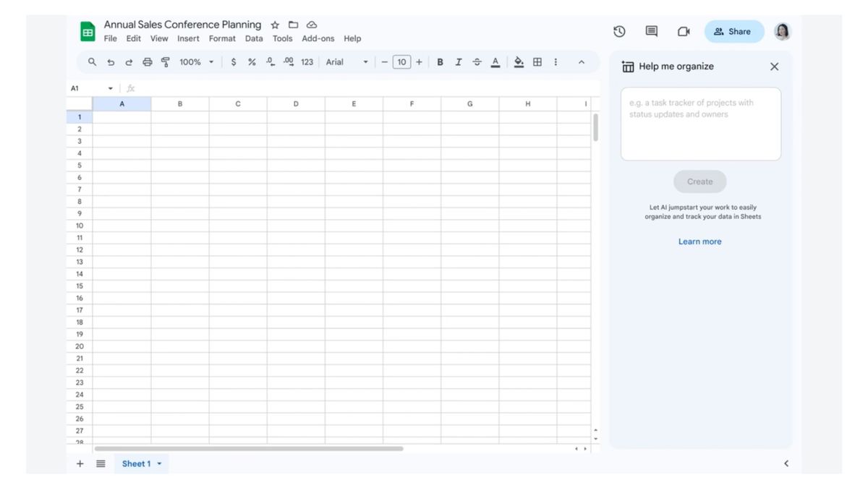Show more toolbar options three dots
Screen dimensions: 868x488
pyautogui.click(x=556, y=62)
